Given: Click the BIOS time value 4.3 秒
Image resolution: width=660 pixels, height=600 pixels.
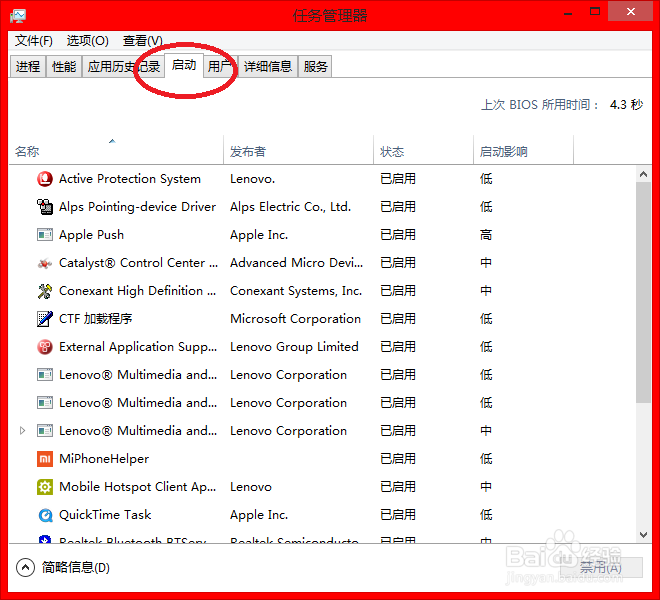Looking at the screenshot, I should point(626,104).
